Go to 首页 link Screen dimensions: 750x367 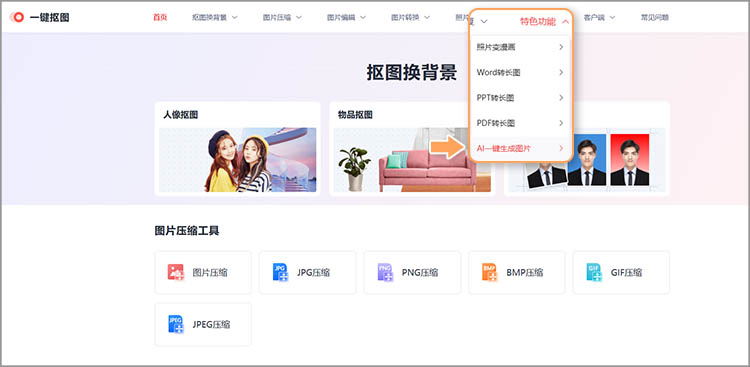pyautogui.click(x=160, y=18)
